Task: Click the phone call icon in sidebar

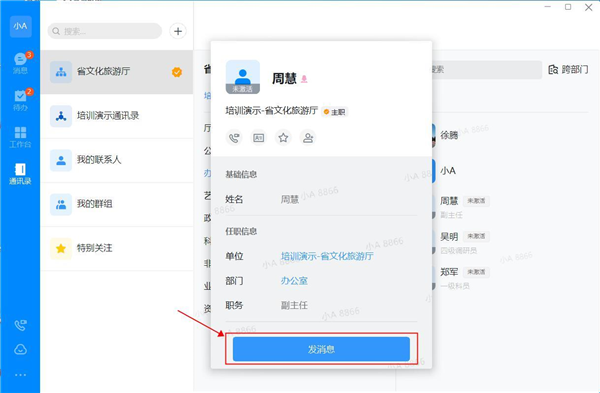Action: coord(20,325)
